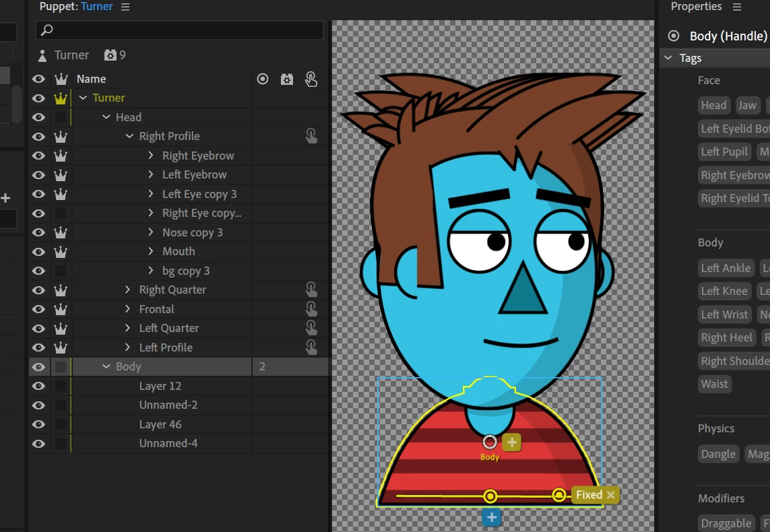The height and width of the screenshot is (532, 770).
Task: Apply the Head tag
Action: coord(713,105)
